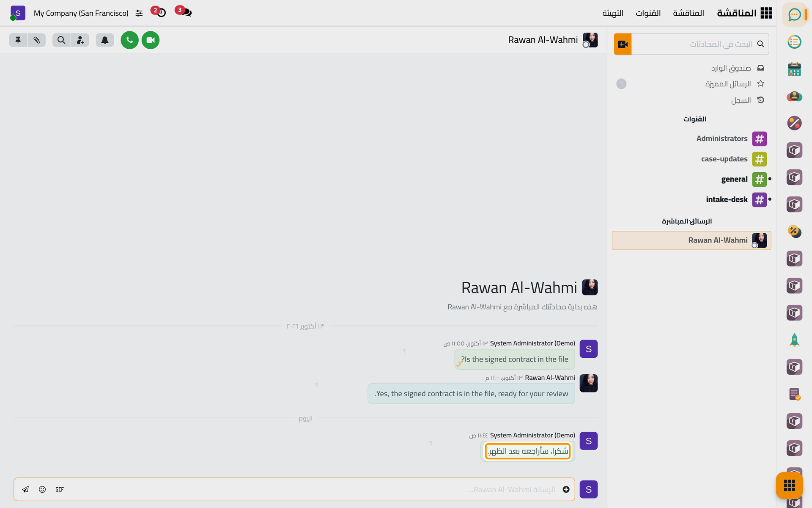This screenshot has width=812, height=508.
Task: Start a meeting with the orange camera button
Action: tap(623, 44)
